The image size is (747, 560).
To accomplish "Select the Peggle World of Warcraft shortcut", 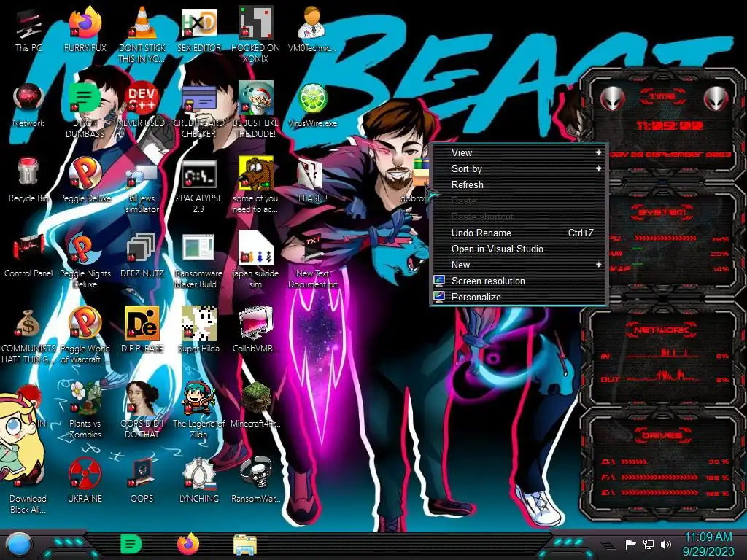I will pyautogui.click(x=85, y=336).
